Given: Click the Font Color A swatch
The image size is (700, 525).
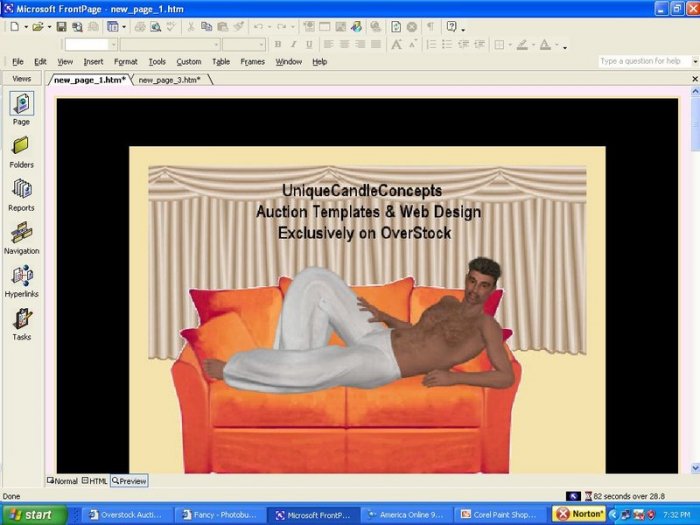Looking at the screenshot, I should [545, 44].
